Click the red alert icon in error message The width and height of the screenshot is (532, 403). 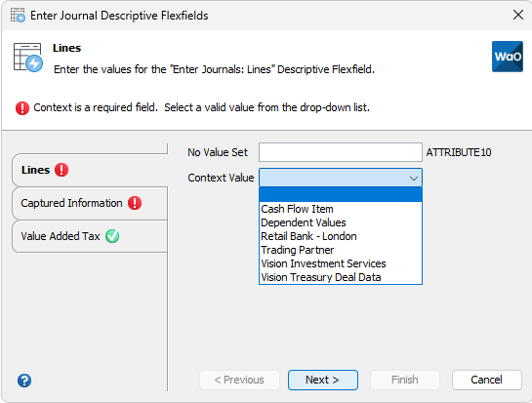coord(22,108)
